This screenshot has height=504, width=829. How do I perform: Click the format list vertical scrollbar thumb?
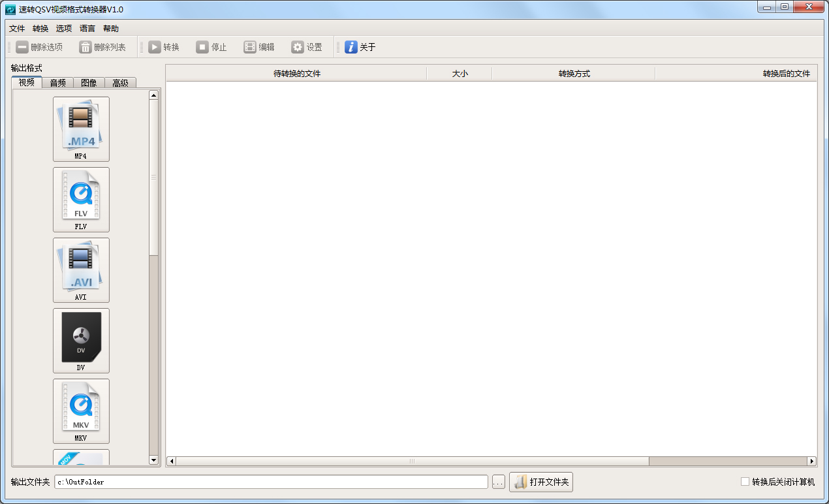154,178
